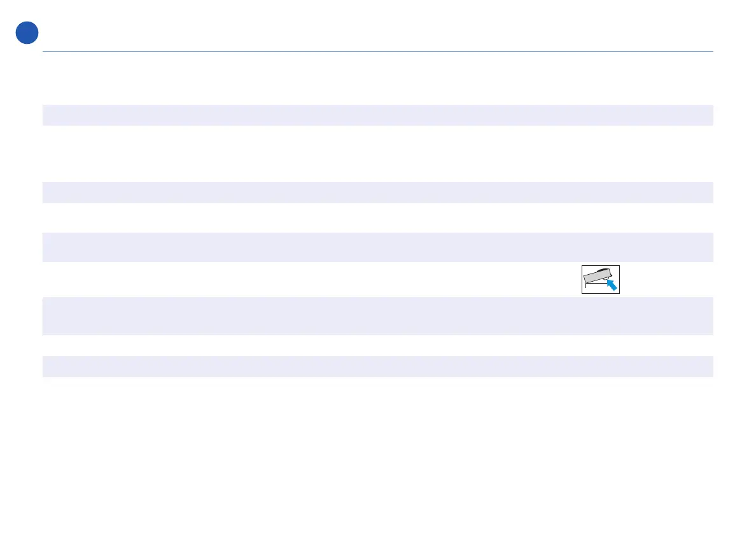
Task: Click the white row between second and third shaded rows
Action: (x=377, y=218)
